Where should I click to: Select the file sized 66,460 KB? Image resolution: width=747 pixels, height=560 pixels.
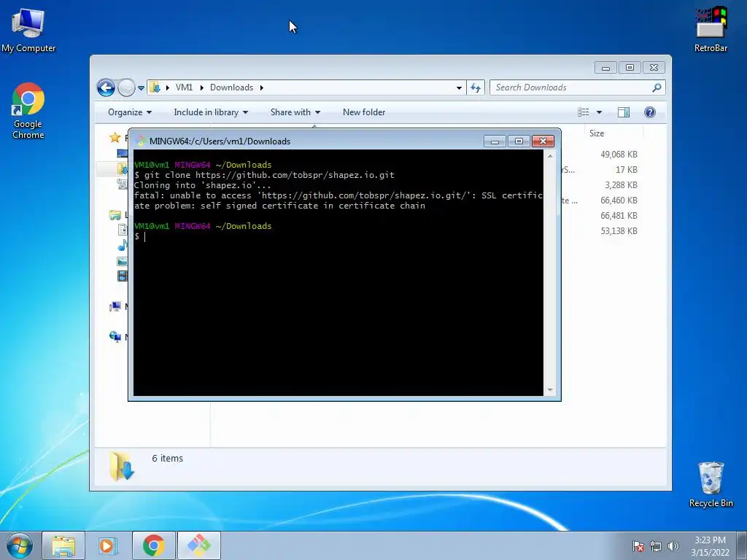point(619,201)
